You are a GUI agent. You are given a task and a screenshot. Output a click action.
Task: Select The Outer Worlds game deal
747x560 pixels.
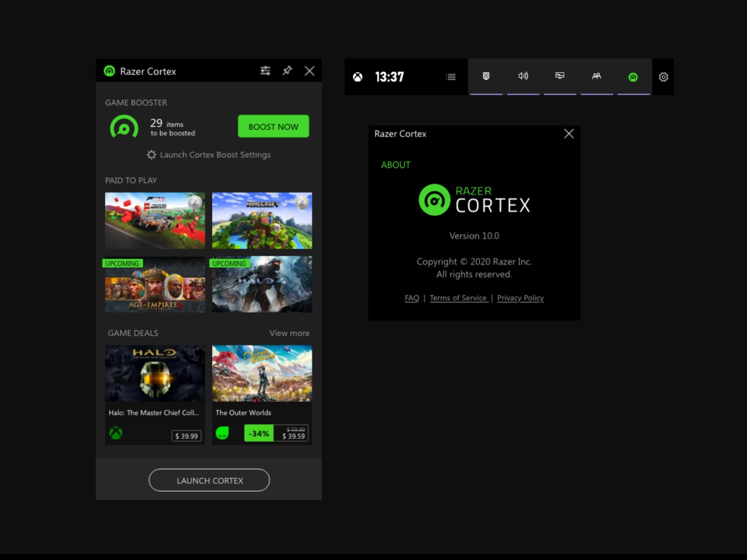(x=262, y=373)
